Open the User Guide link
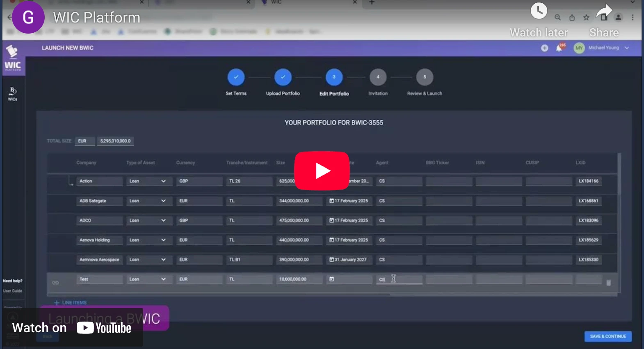Image resolution: width=644 pixels, height=349 pixels. coord(13,291)
